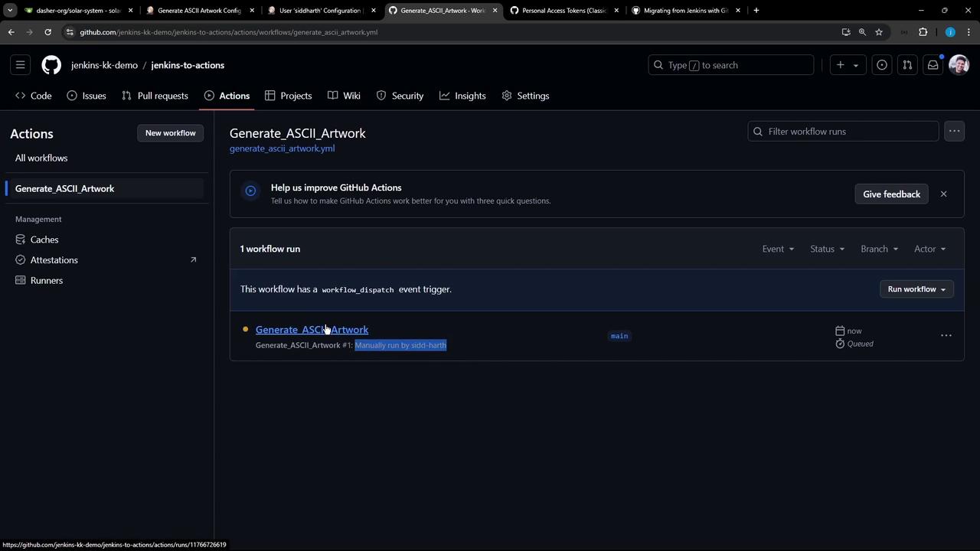
Task: Reload the current page
Action: click(47, 32)
